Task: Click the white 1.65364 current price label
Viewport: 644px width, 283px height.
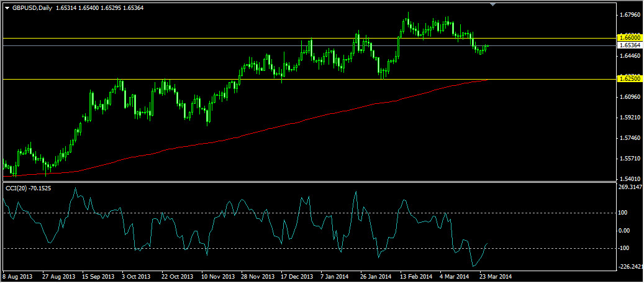Action: click(629, 45)
